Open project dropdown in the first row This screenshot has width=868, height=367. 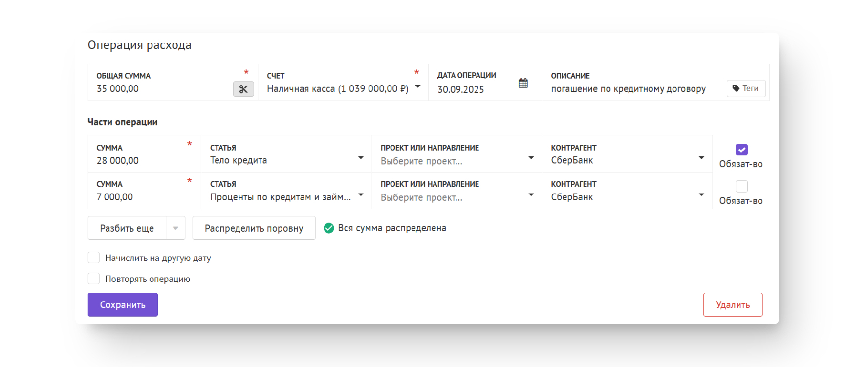point(531,158)
